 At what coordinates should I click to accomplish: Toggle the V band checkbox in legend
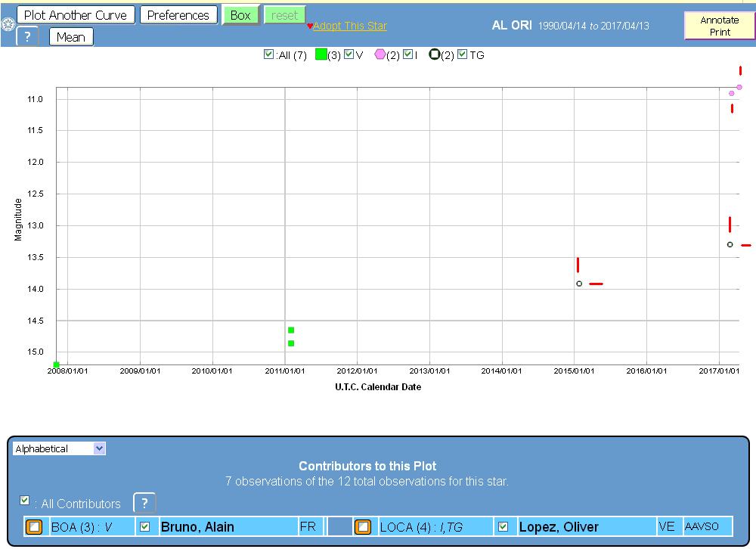click(x=349, y=54)
